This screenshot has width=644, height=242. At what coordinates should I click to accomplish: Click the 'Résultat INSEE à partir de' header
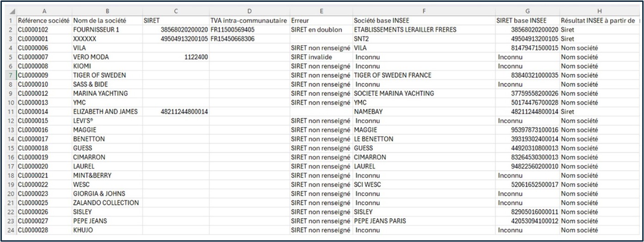point(599,21)
